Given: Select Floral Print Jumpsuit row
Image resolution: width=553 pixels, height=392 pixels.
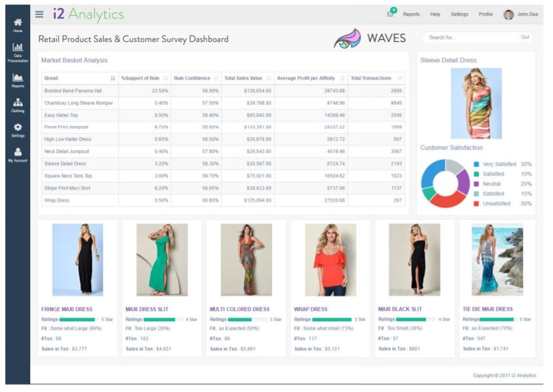Looking at the screenshot, I should (223, 127).
